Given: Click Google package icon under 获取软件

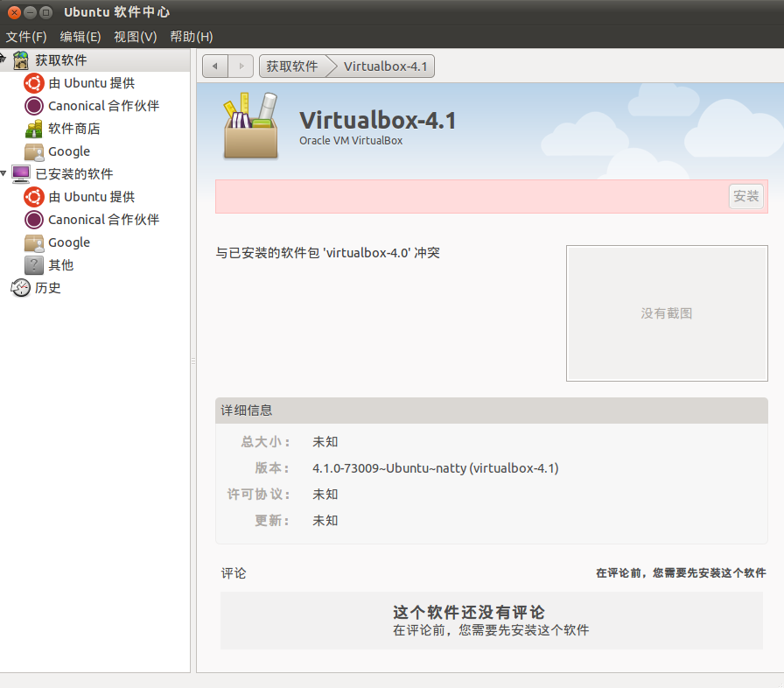Looking at the screenshot, I should pos(34,151).
